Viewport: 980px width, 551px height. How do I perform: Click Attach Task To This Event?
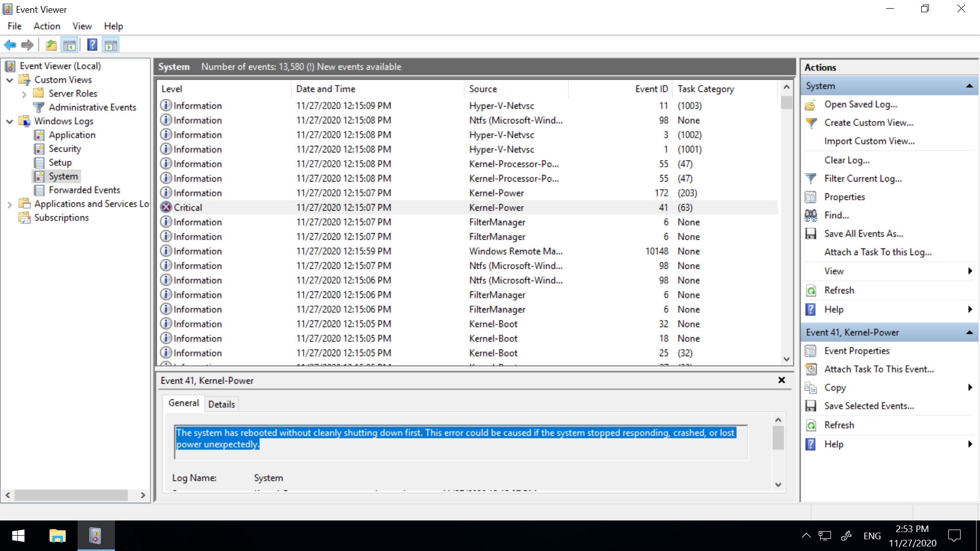(x=879, y=369)
